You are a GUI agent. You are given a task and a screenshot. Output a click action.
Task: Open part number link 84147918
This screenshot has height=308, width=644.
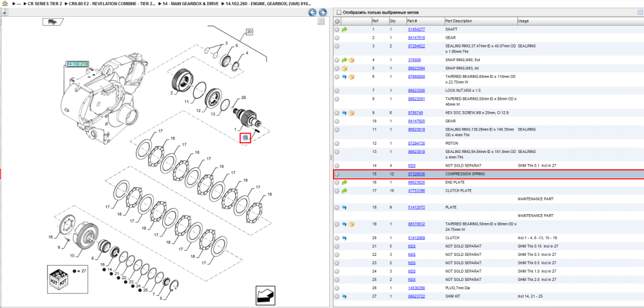click(416, 38)
